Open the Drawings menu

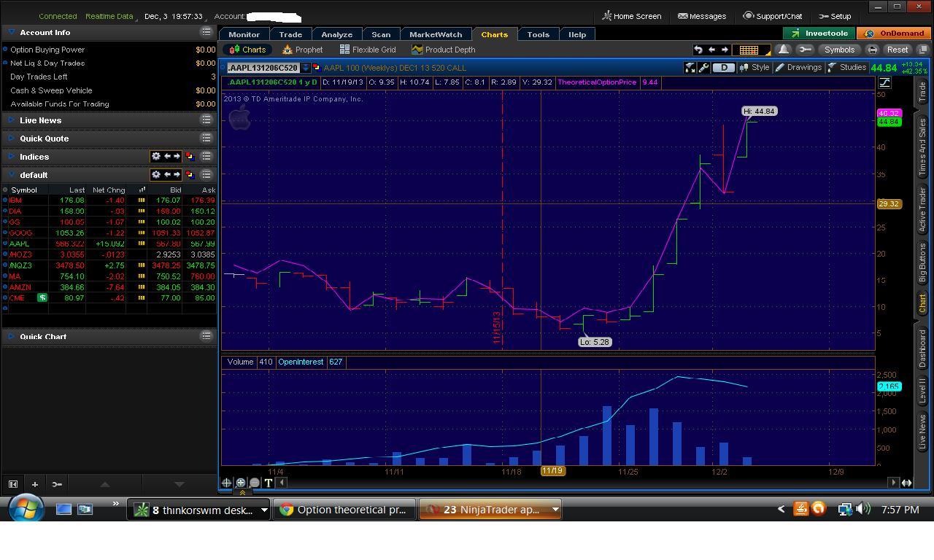798,67
